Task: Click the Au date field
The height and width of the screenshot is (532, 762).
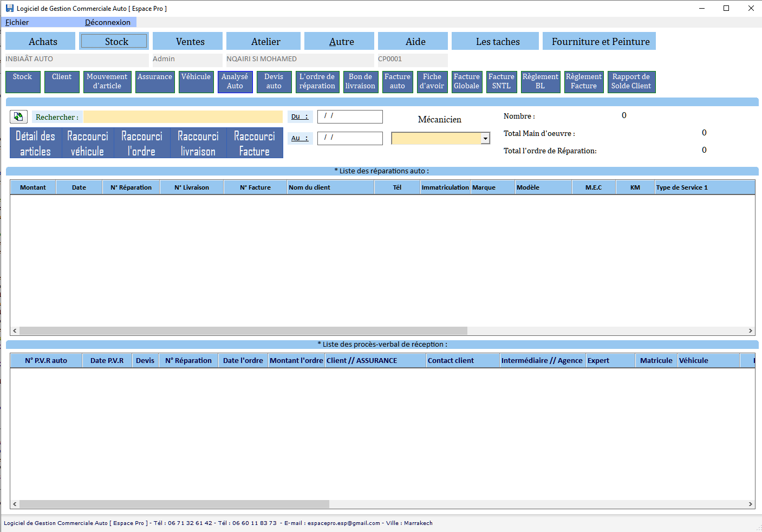Action: click(350, 138)
